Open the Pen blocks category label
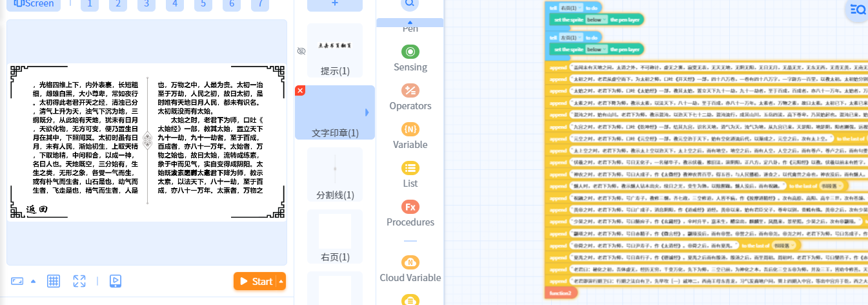 click(410, 29)
